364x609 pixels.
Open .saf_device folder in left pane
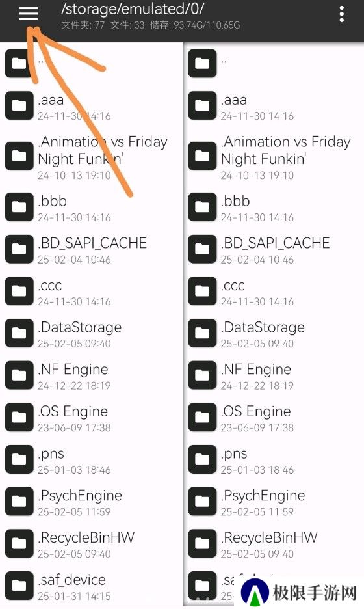point(91,586)
